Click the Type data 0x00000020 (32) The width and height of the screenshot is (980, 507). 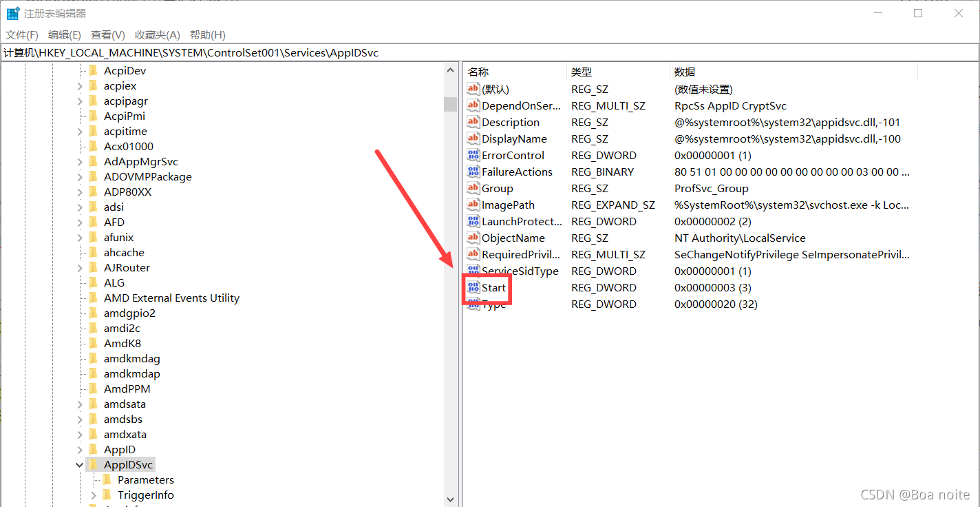tap(716, 304)
